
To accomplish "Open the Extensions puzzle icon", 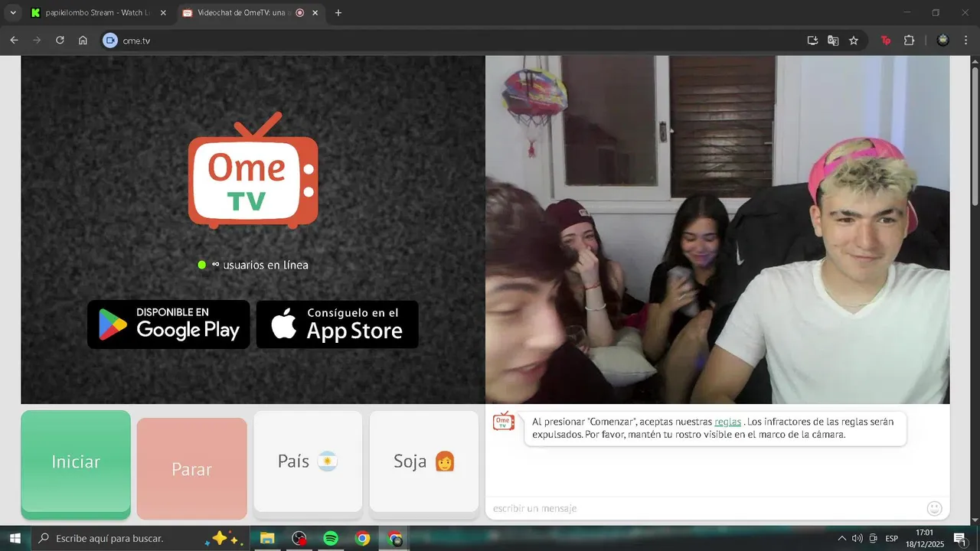I will pos(910,41).
